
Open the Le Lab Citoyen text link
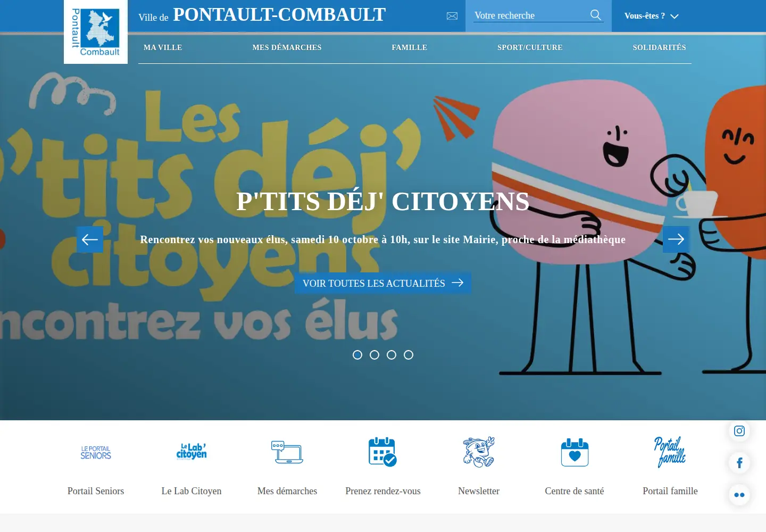coord(191,491)
